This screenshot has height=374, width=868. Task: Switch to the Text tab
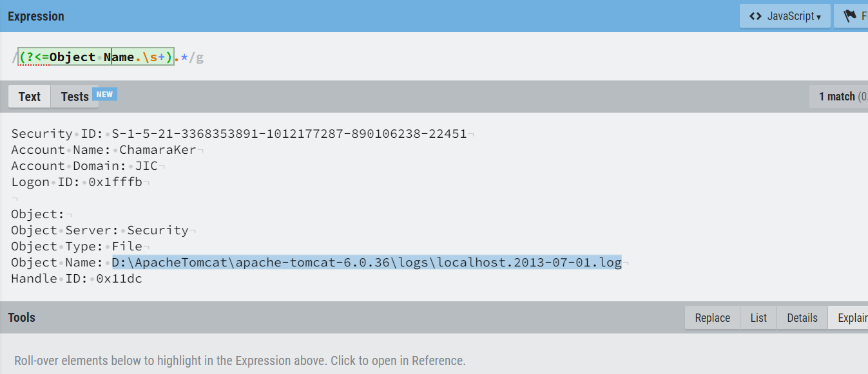pos(30,97)
